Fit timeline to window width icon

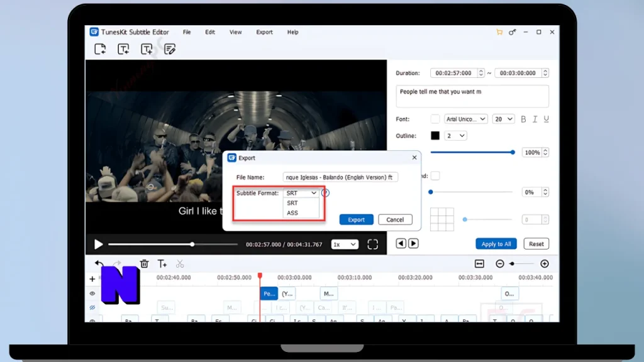pyautogui.click(x=479, y=263)
